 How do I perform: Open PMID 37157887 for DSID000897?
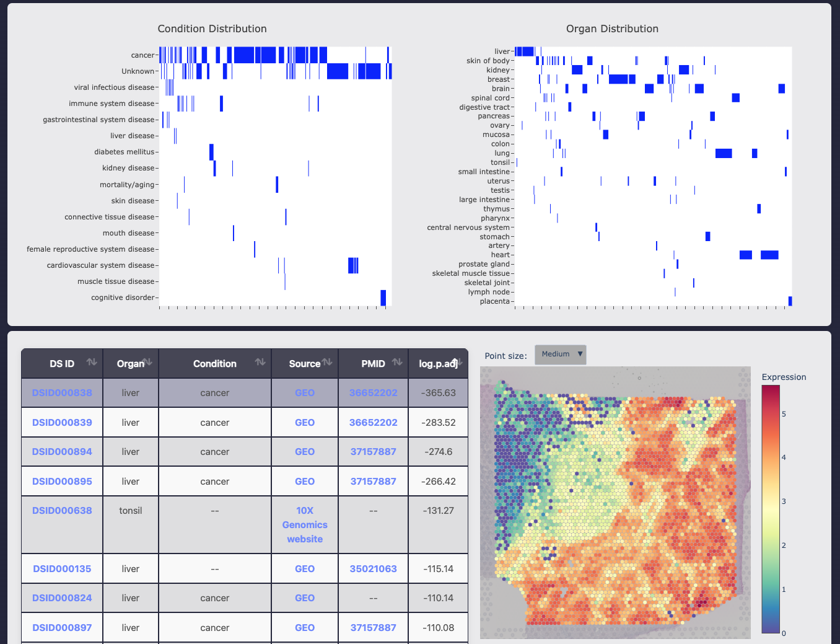coord(373,627)
